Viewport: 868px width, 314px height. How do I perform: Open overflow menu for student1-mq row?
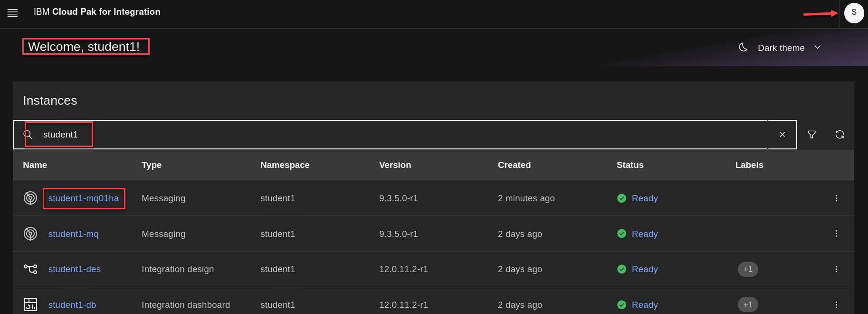836,234
